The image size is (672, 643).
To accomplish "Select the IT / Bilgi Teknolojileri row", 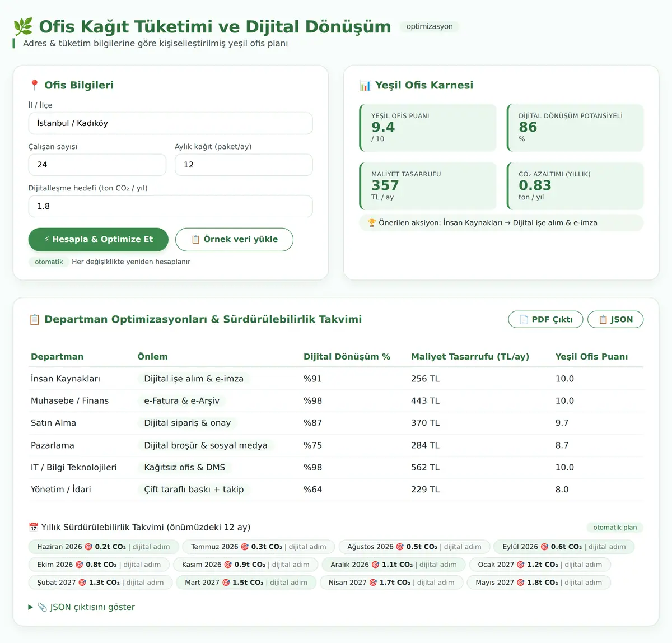I will tap(336, 467).
